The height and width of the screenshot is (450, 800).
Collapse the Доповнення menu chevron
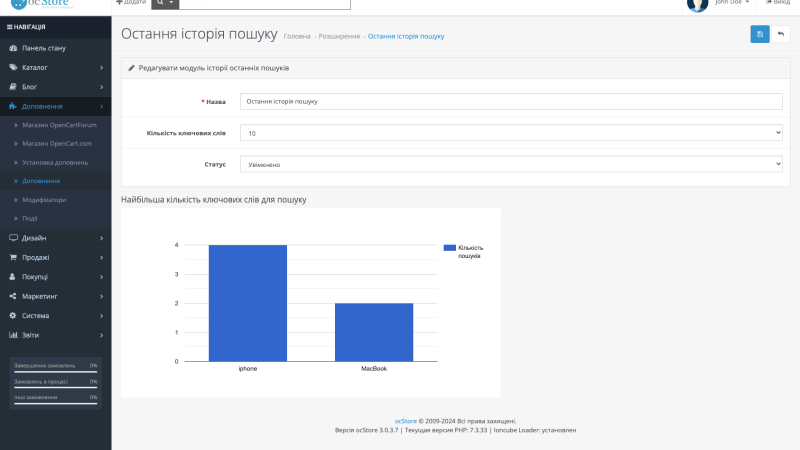[102, 106]
